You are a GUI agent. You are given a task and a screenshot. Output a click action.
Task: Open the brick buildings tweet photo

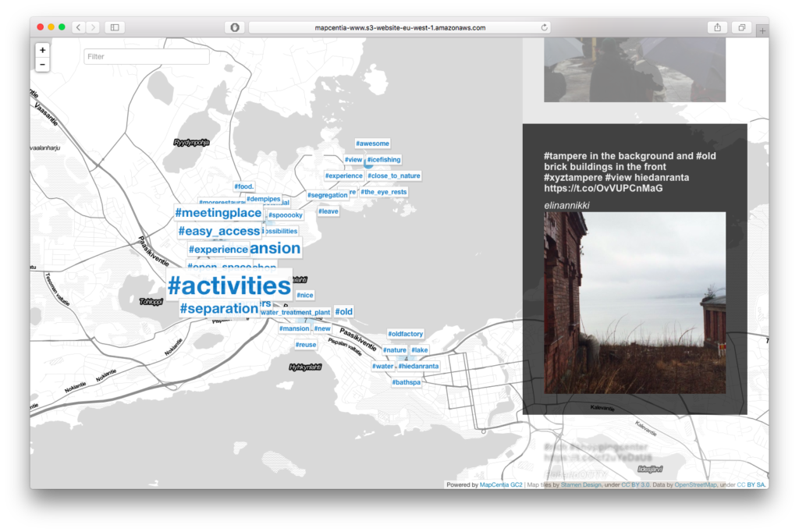pos(634,303)
